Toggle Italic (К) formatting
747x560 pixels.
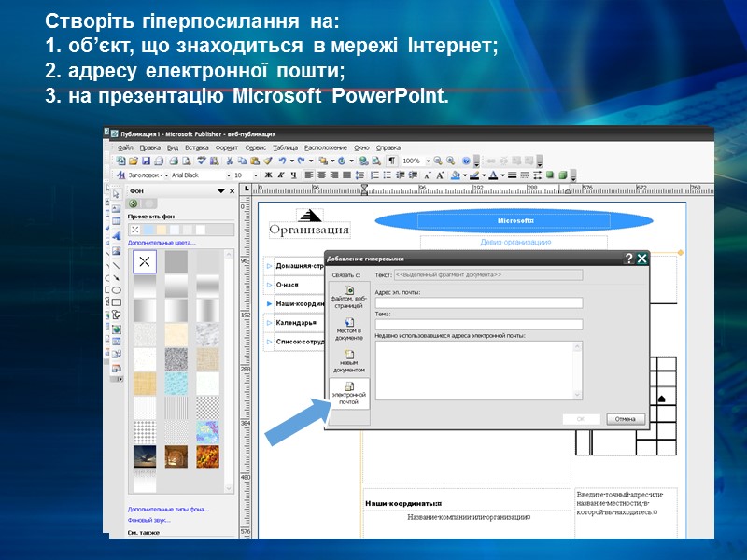click(x=281, y=175)
